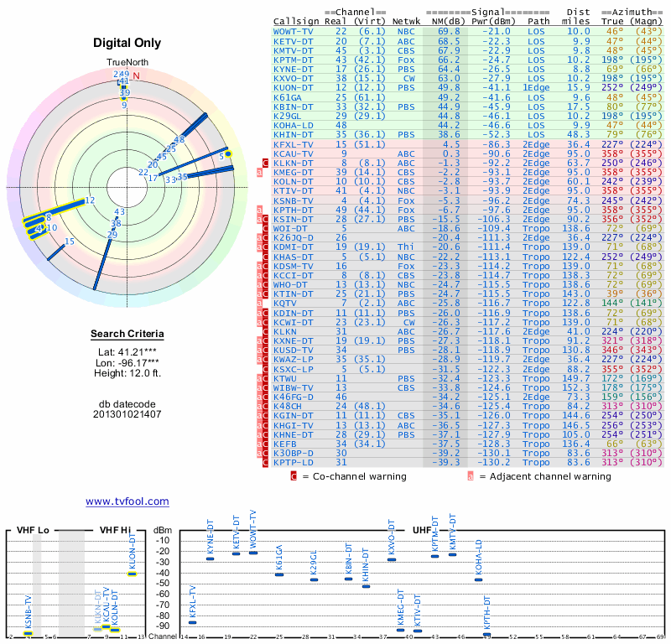The image size is (671, 644).
Task: Click channel 12 label on radar plot
Action: 90,200
